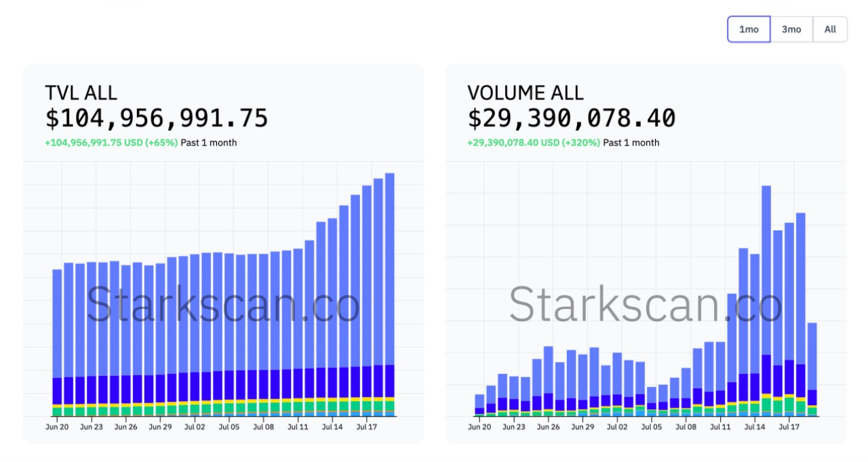Select the 1mo time range tab

click(x=749, y=29)
